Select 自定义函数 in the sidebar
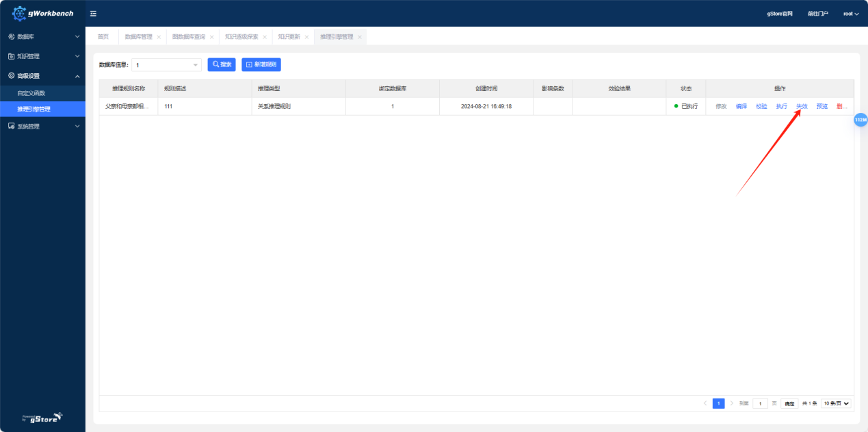The image size is (868, 432). click(x=31, y=92)
